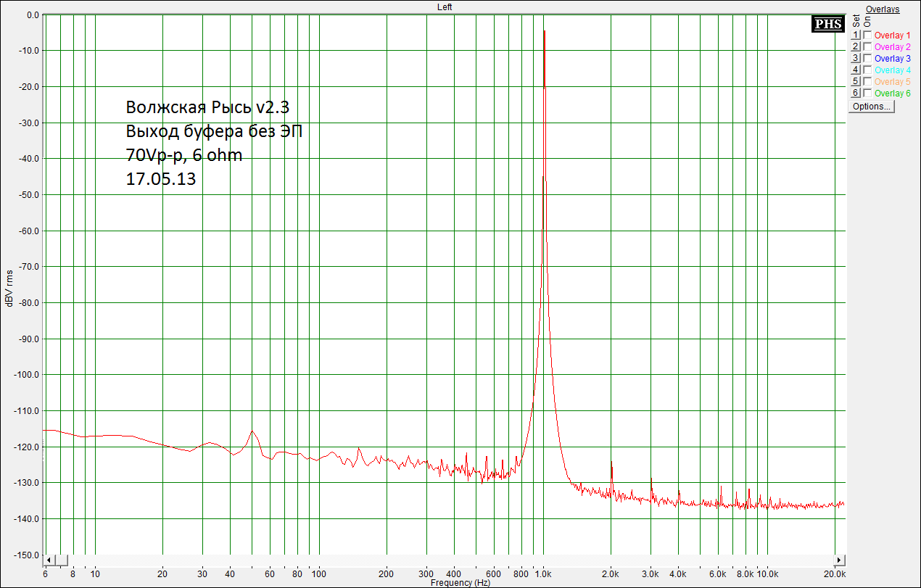Screen dimensions: 921x588
Task: Toggle the Overlay 6 checkbox
Action: pyautogui.click(x=867, y=93)
